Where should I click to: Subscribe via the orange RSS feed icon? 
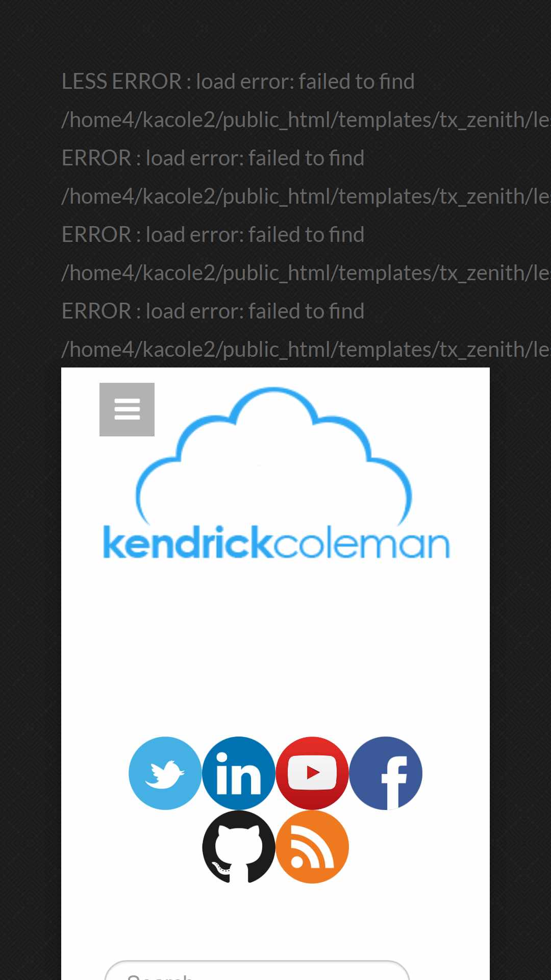[x=312, y=847]
